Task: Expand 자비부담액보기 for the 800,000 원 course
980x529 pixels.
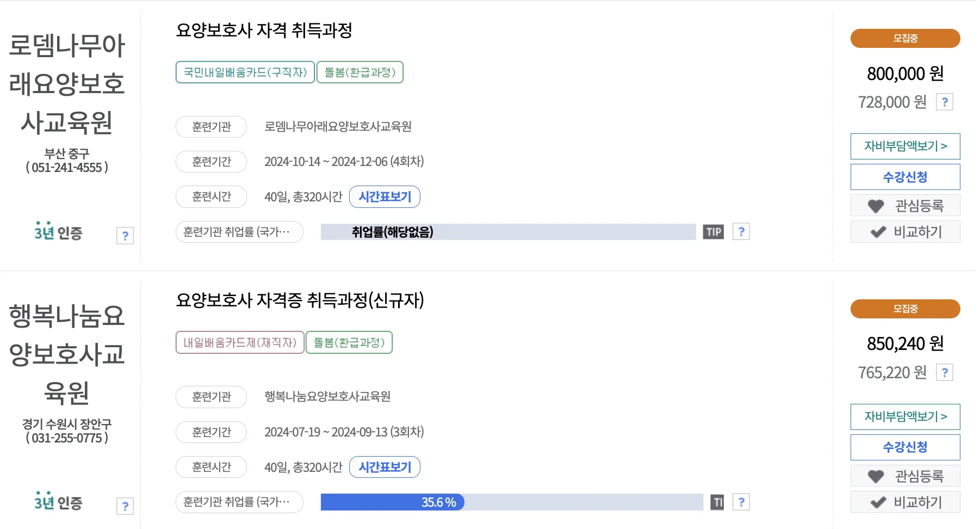Action: [x=905, y=146]
